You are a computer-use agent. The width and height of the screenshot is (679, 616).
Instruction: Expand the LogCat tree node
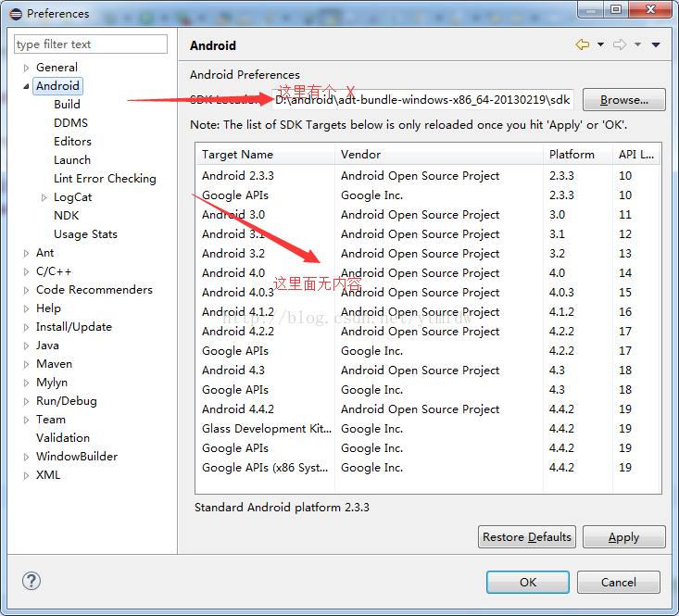point(44,198)
